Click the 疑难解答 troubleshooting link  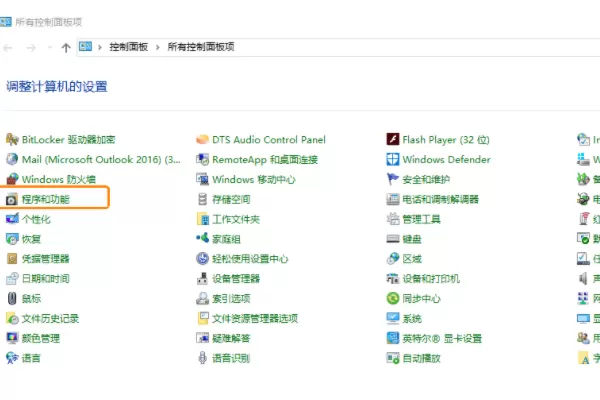[231, 338]
